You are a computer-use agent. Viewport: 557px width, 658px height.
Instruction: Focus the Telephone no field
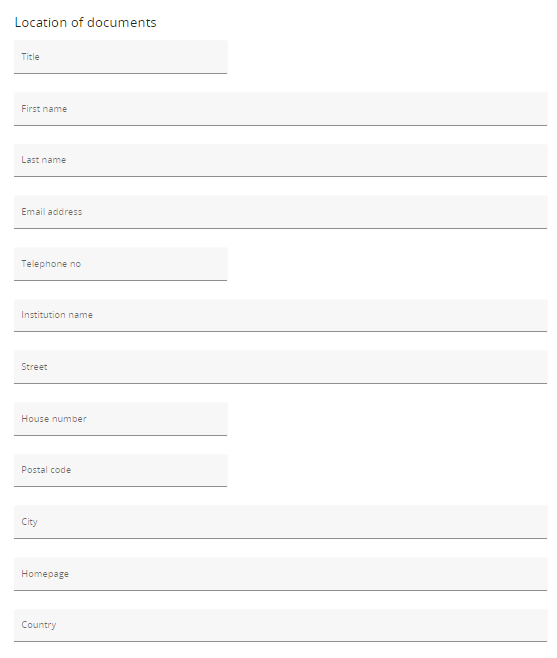pos(121,264)
